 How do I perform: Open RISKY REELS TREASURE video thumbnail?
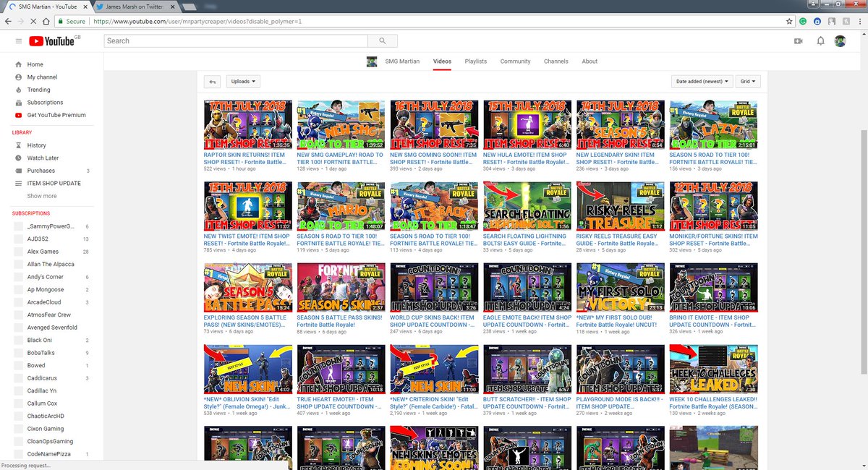(x=620, y=206)
